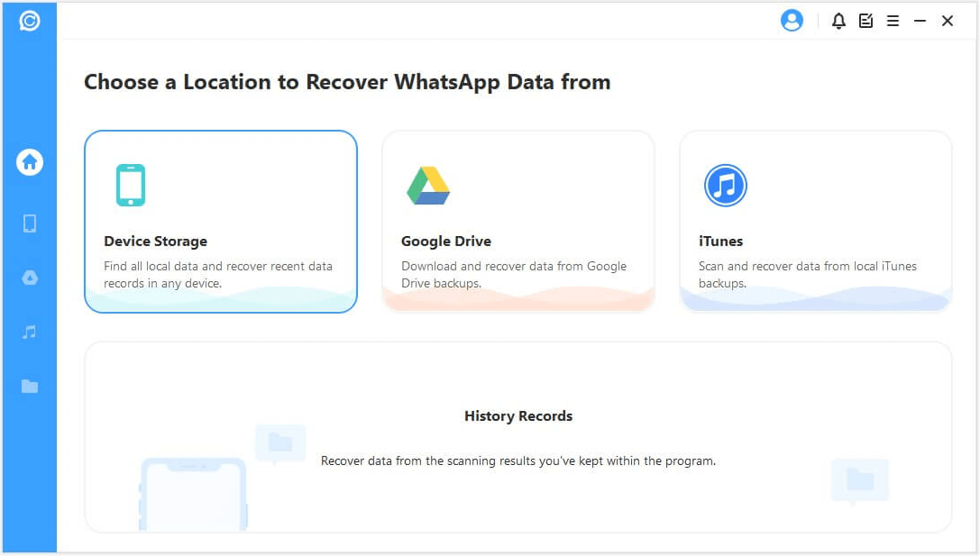Select the phone device sidebar icon

[30, 223]
